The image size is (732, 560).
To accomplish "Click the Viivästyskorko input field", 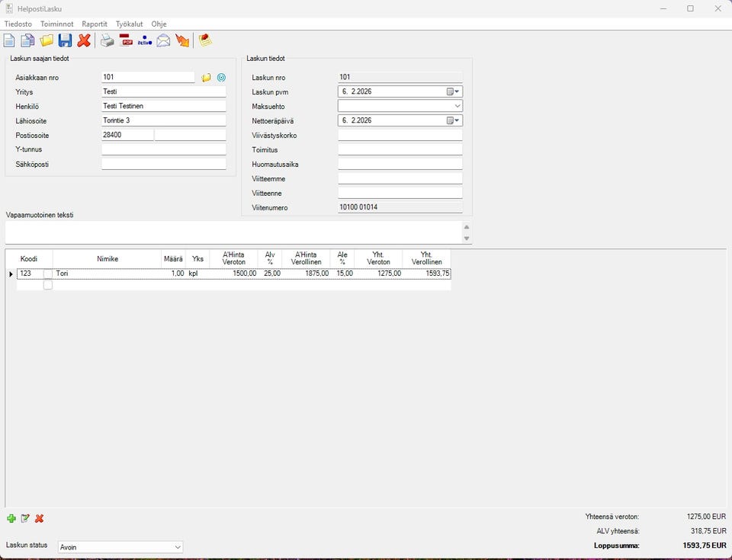I will (400, 136).
